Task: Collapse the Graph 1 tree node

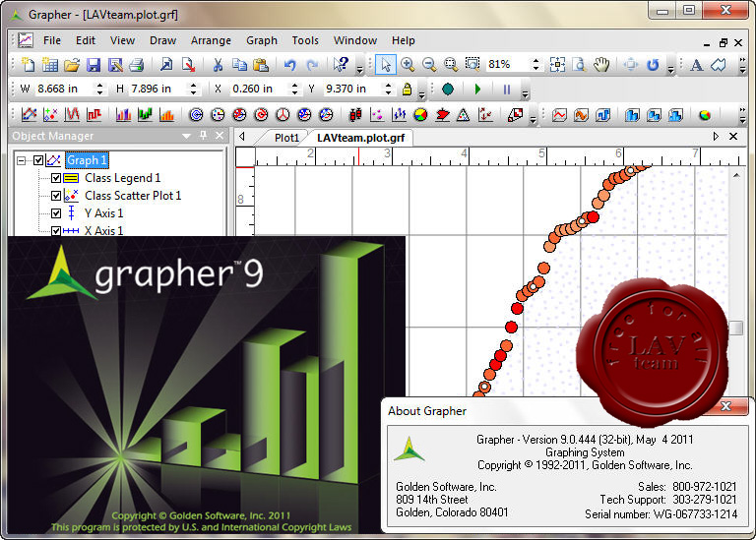Action: coord(22,160)
